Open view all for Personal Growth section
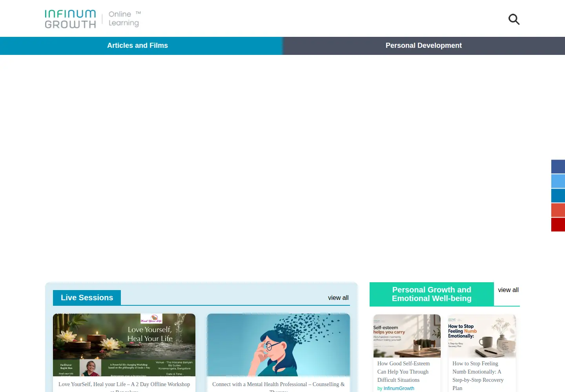 click(508, 290)
